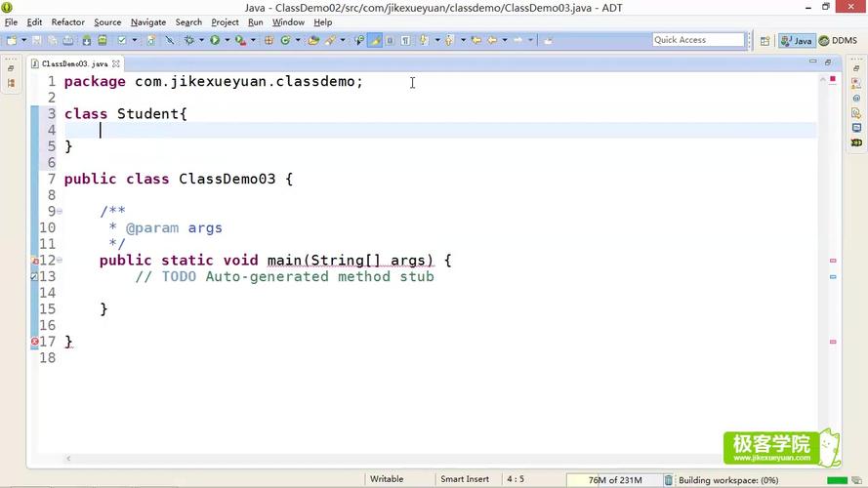The height and width of the screenshot is (488, 868).
Task: Open the Javadoc @ view icon in right sidebar
Action: [856, 98]
